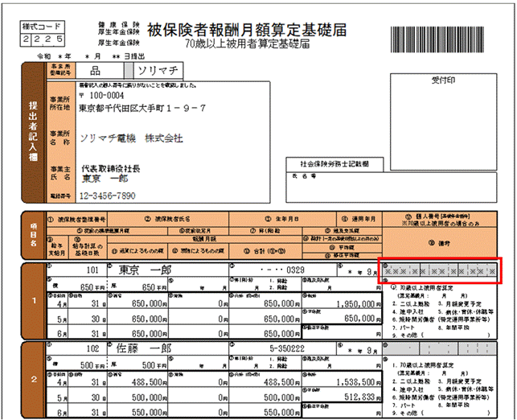Click insured person number 101
Viewport: 517px width, 420px height.
(92, 270)
